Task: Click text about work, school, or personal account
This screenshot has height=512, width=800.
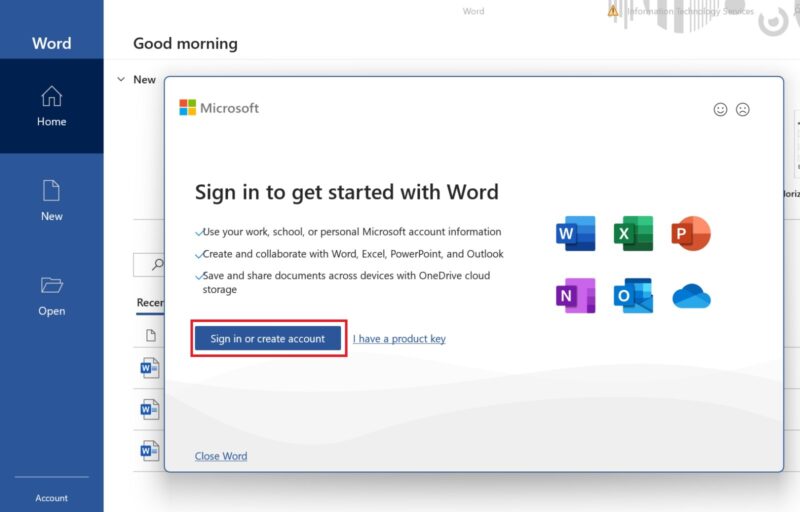Action: coord(352,232)
